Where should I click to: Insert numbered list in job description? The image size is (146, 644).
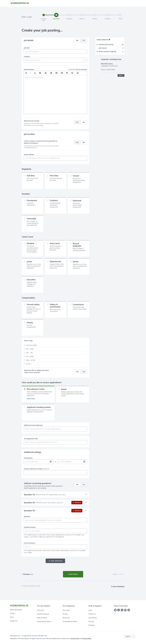[x=77, y=73]
